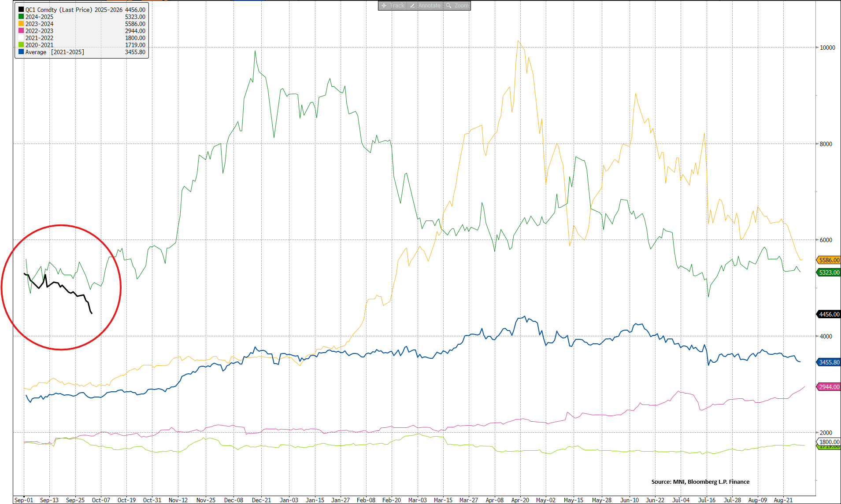841x504 pixels.
Task: Click the Zoom magnifier tool
Action: click(457, 6)
